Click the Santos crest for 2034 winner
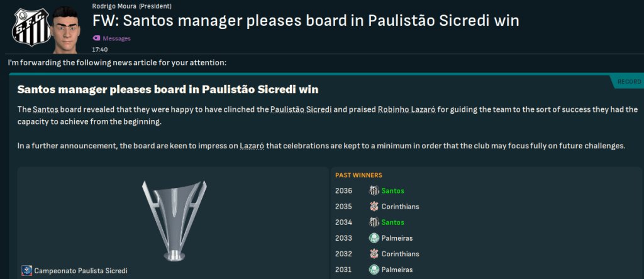Screen dimensions: 644x279 (374, 222)
